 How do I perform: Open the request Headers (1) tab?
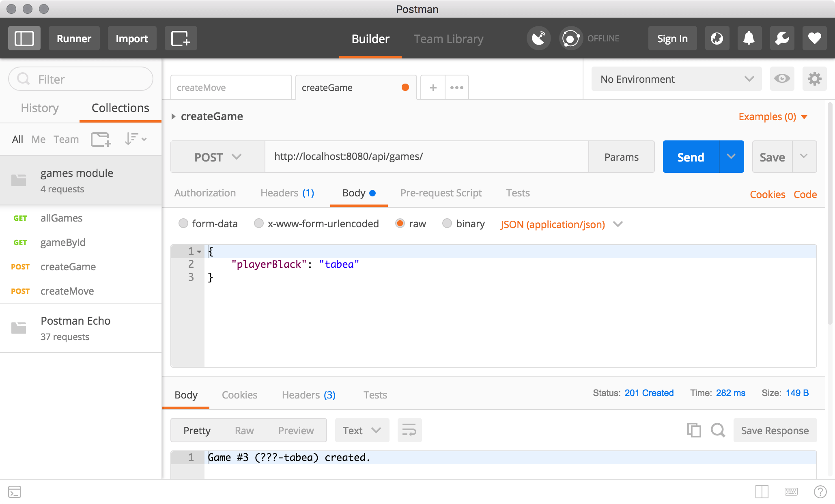(287, 193)
